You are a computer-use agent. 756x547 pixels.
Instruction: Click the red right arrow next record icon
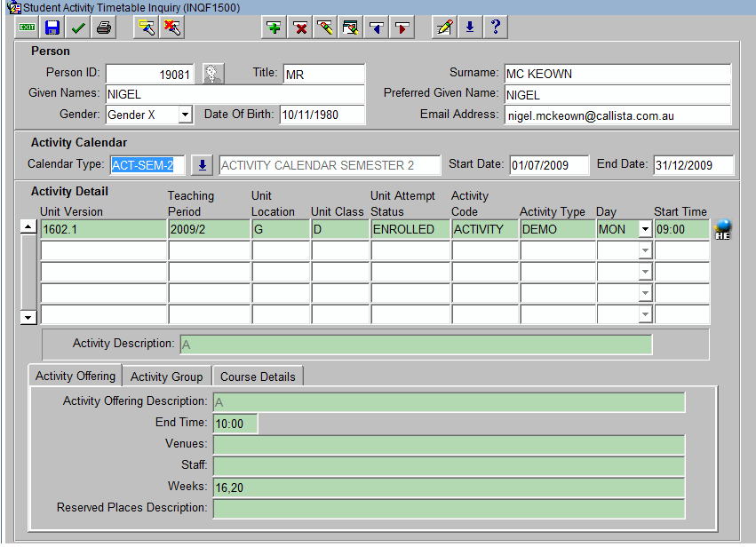[x=402, y=28]
